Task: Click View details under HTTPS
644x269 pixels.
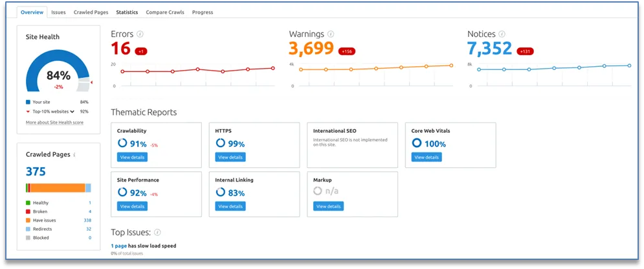Action: pyautogui.click(x=230, y=157)
